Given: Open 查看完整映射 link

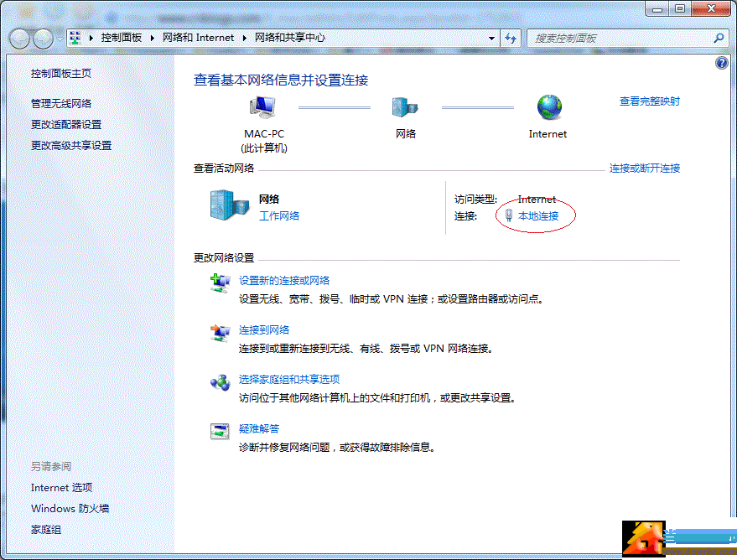Looking at the screenshot, I should (x=649, y=101).
